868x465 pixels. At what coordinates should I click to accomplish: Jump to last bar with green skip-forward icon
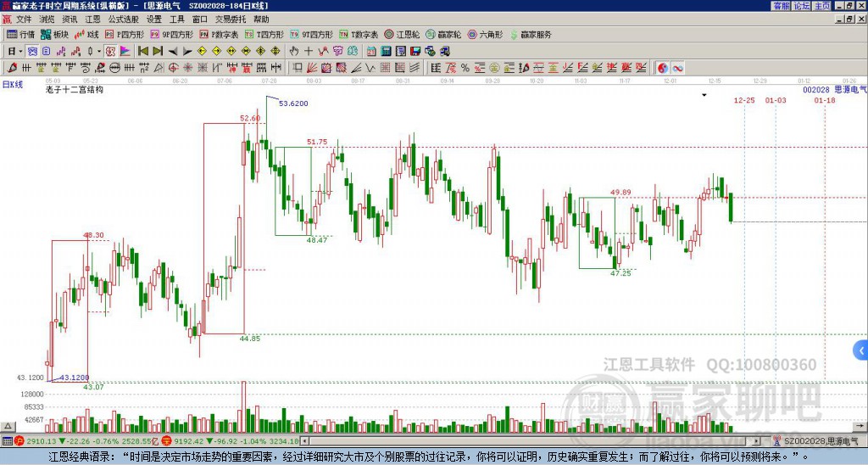coord(158,52)
